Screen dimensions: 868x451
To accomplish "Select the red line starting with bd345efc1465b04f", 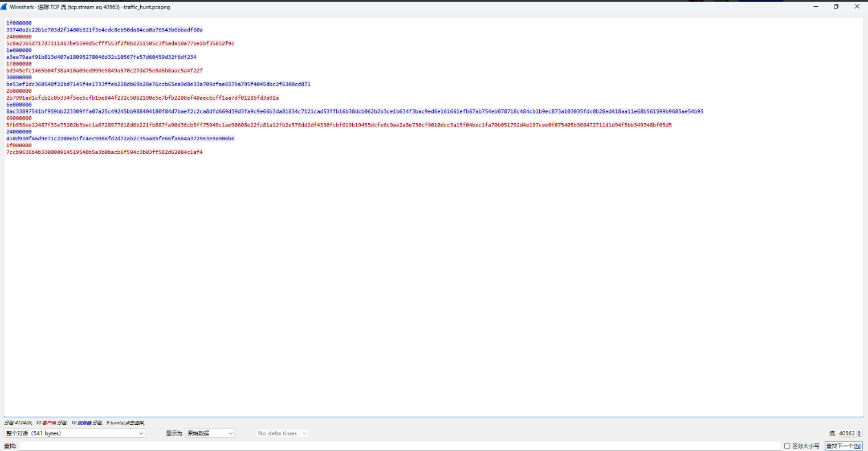I will click(104, 71).
